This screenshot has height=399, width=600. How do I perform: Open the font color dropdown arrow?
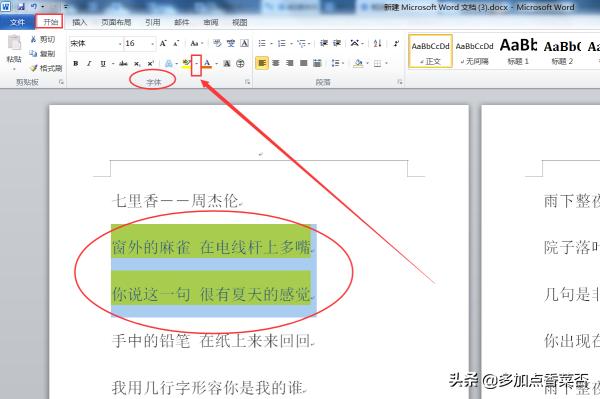(217, 64)
